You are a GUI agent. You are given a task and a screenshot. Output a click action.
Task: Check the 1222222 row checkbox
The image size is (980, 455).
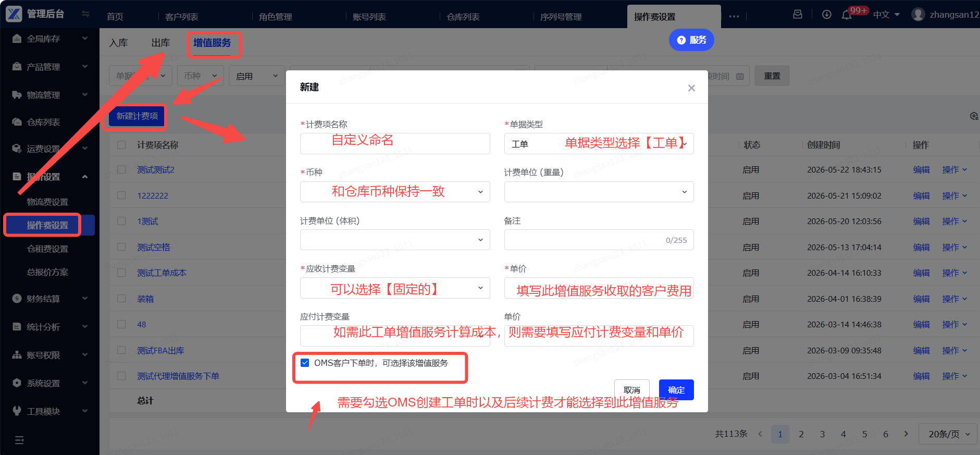click(121, 195)
